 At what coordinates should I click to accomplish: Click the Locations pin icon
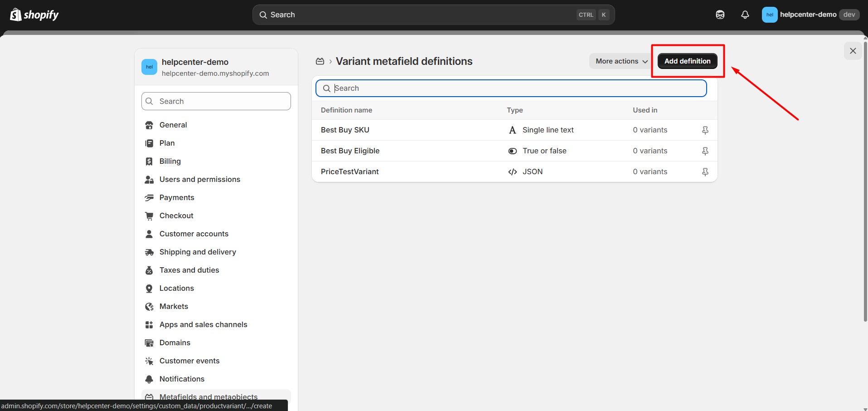149,289
